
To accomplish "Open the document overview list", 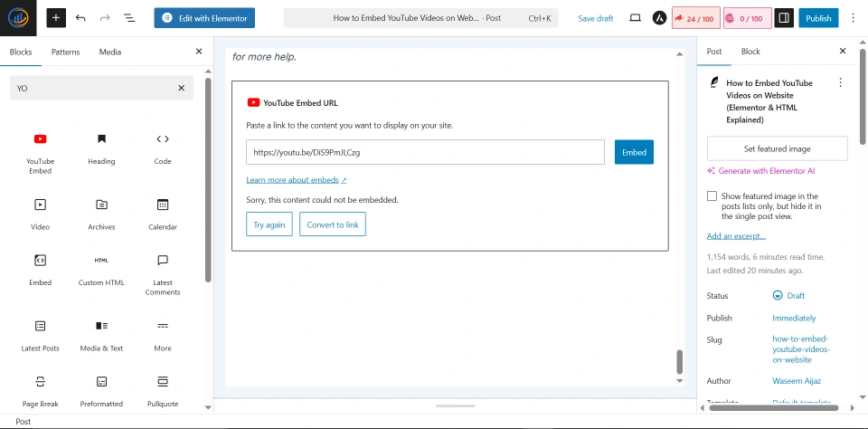I will click(129, 18).
